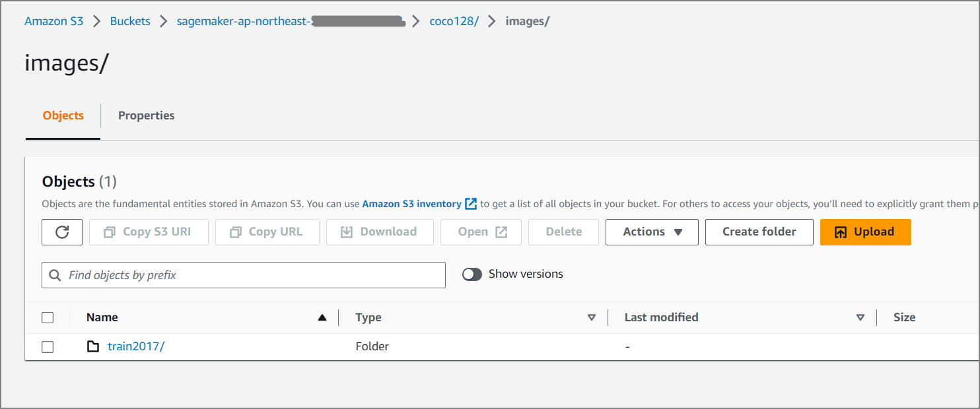The height and width of the screenshot is (409, 980).
Task: Click the folder icon next to train2017/
Action: pyautogui.click(x=94, y=346)
